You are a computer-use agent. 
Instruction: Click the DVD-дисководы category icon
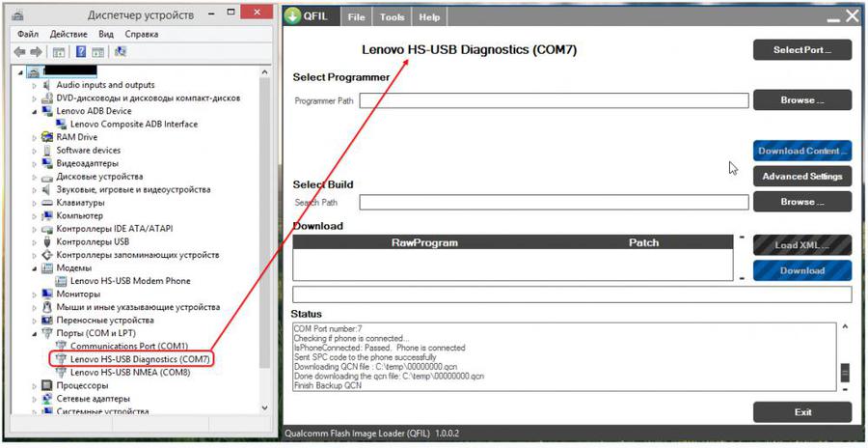coord(47,98)
